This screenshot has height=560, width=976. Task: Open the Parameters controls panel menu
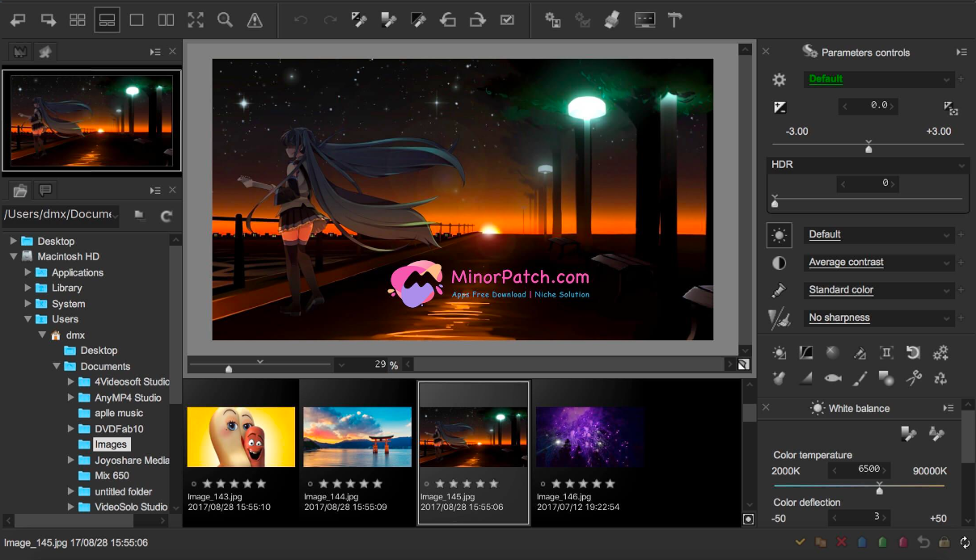pyautogui.click(x=961, y=52)
